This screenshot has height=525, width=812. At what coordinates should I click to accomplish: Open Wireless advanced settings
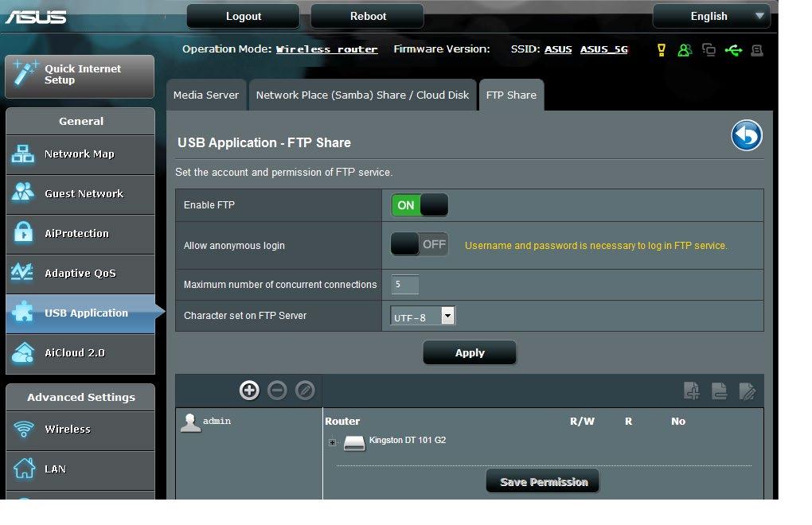point(80,430)
